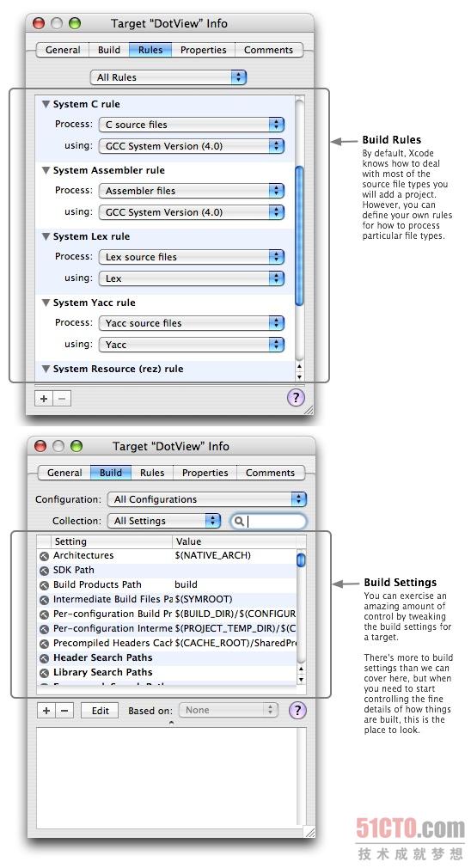
Task: Click build settings scroll down arrow
Action: point(301,679)
